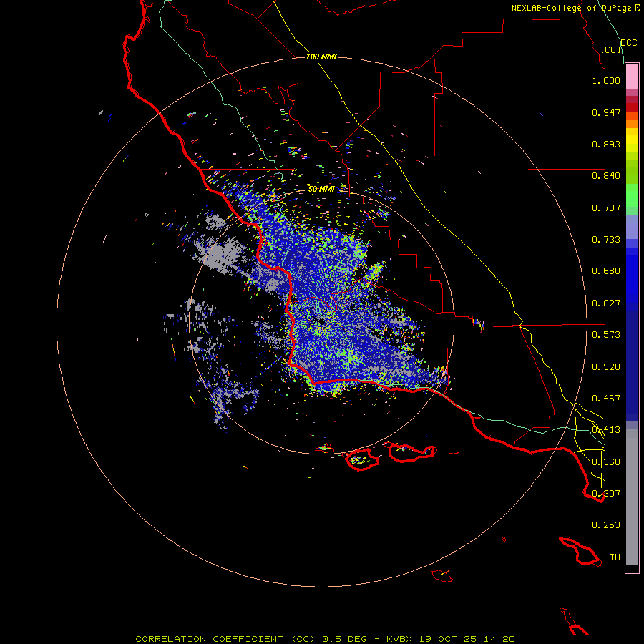This screenshot has height=644, width=644.
Task: Pick the orange swatch in color bar
Action: [x=632, y=124]
